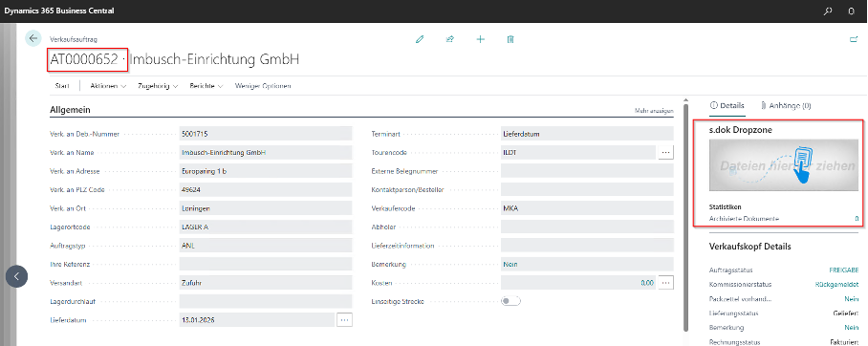Click the Kontaktperson/Besteller field
The image size is (868, 346).
click(x=587, y=189)
